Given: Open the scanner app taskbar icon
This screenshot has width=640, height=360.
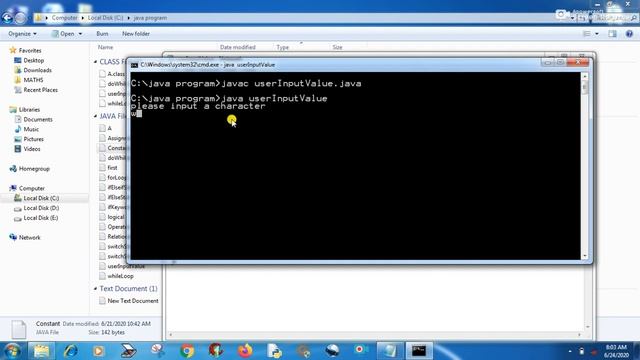Looking at the screenshot, I should coord(128,351).
